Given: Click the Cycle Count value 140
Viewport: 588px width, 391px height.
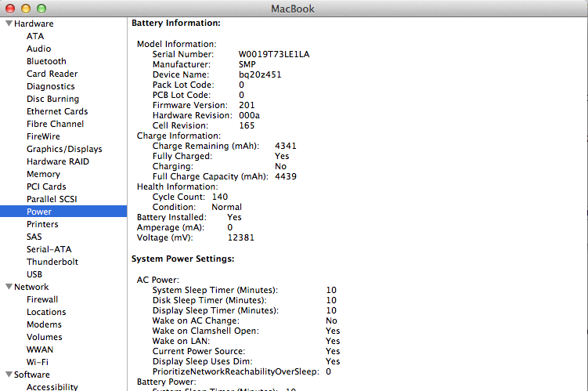Looking at the screenshot, I should click(x=220, y=197).
